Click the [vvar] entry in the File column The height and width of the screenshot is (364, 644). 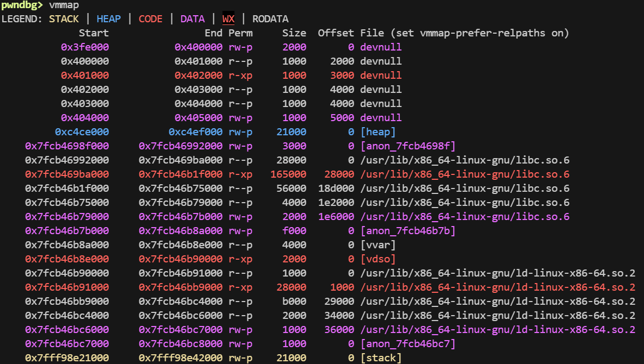click(378, 245)
